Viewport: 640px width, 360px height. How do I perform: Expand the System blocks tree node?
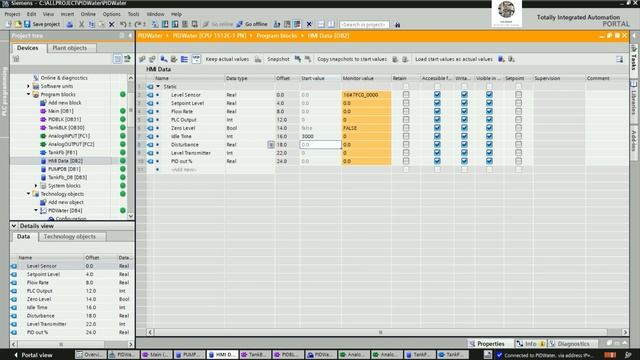pos(36,186)
